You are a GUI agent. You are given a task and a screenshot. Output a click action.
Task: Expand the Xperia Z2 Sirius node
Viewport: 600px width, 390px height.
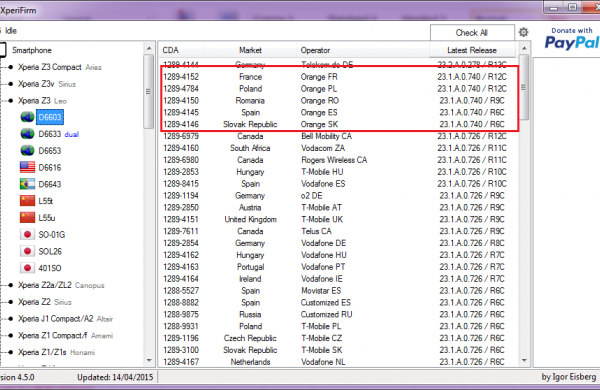point(10,302)
